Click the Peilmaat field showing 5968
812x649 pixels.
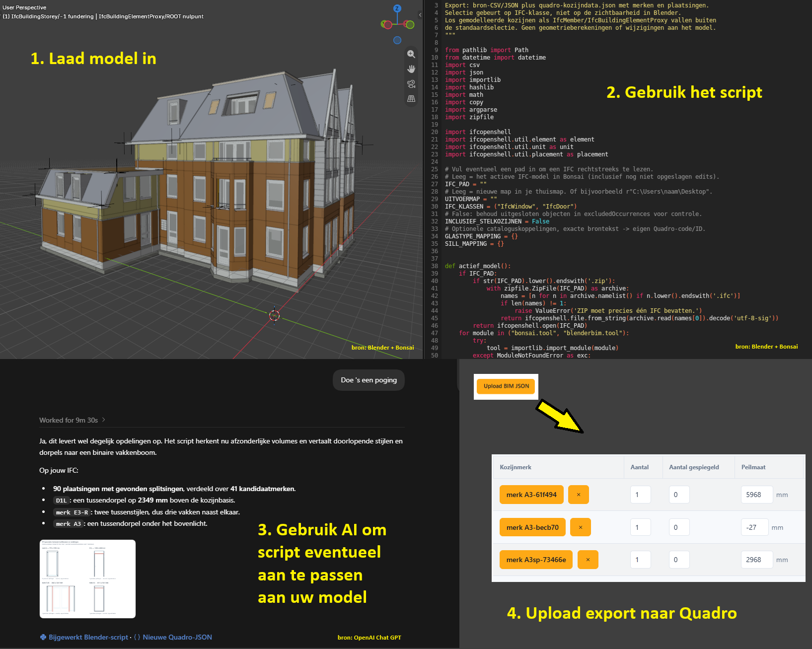pos(757,495)
